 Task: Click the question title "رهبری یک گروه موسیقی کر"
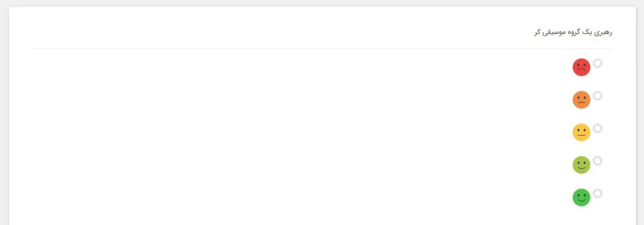click(573, 32)
